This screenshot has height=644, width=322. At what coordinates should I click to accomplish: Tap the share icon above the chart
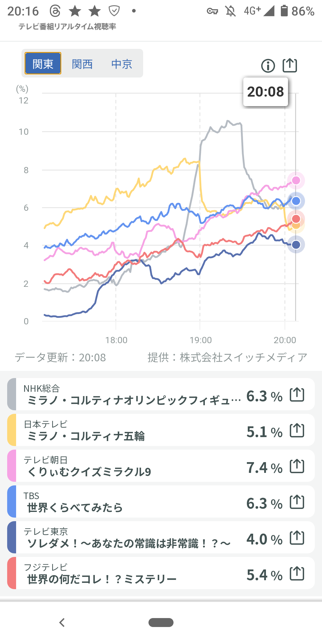tap(290, 65)
